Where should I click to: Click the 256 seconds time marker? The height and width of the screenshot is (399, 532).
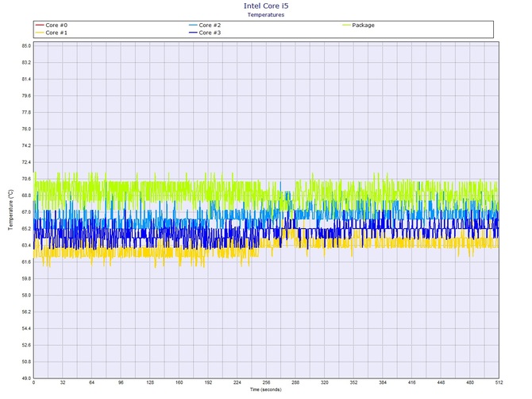coord(266,382)
